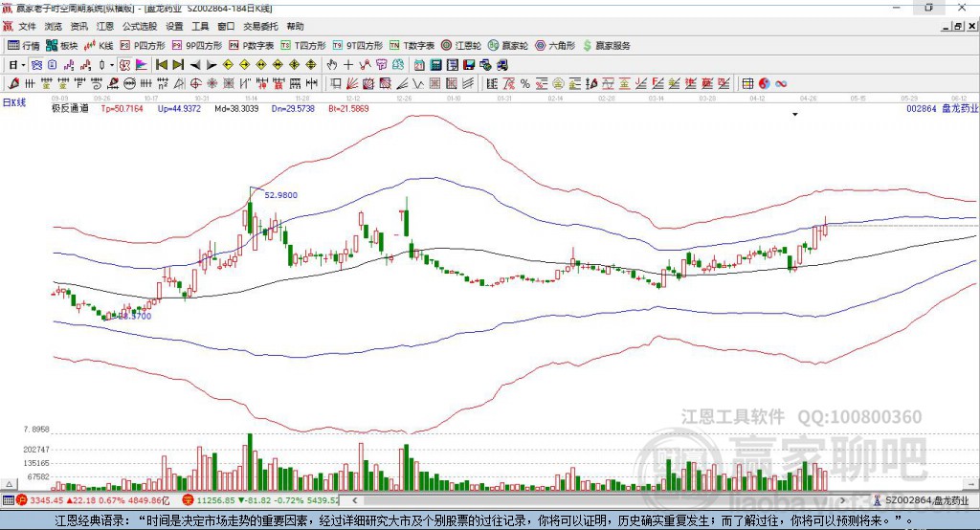Viewport: 980px width, 530px height.
Task: Open the 板块 sector view
Action: click(x=62, y=46)
